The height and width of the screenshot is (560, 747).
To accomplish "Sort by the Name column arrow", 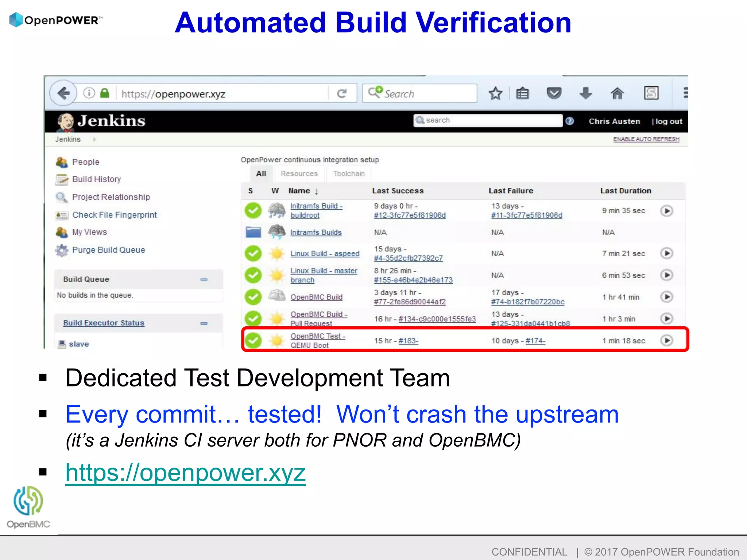I will click(316, 191).
